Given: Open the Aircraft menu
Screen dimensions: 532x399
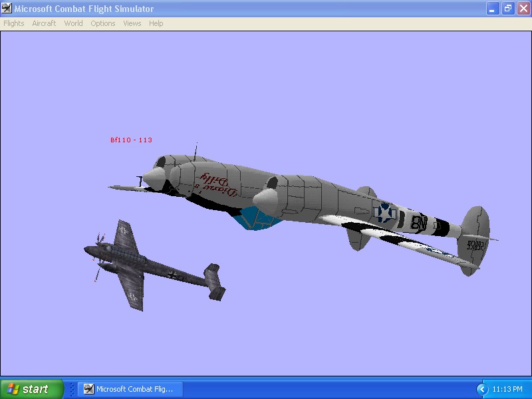Looking at the screenshot, I should pos(44,23).
